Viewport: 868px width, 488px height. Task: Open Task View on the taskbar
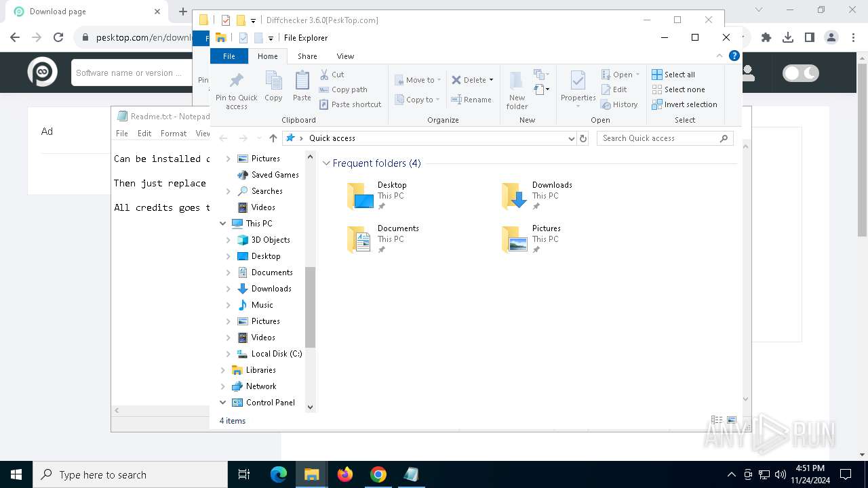pyautogui.click(x=244, y=474)
